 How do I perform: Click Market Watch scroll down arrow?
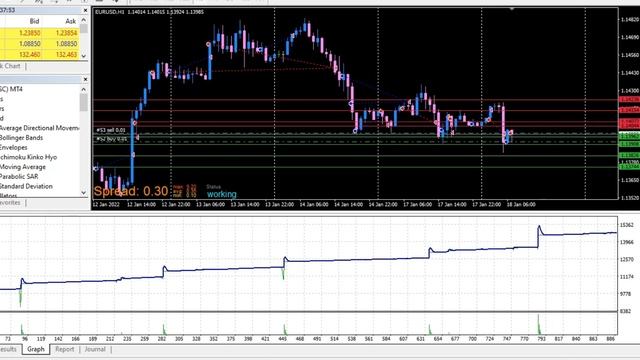coord(84,56)
